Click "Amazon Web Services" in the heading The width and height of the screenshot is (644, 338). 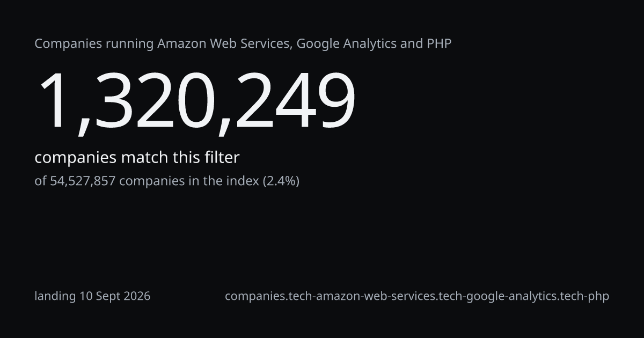[x=225, y=44]
